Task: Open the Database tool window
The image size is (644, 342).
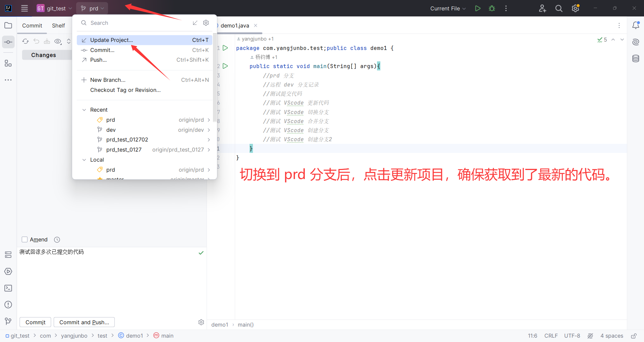Action: 636,58
